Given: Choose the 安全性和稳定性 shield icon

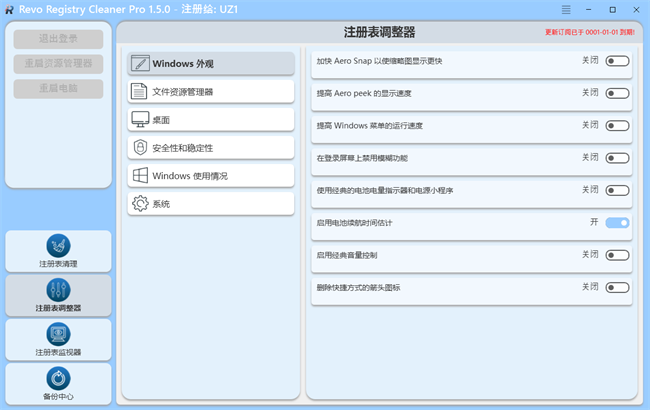Looking at the screenshot, I should (139, 148).
